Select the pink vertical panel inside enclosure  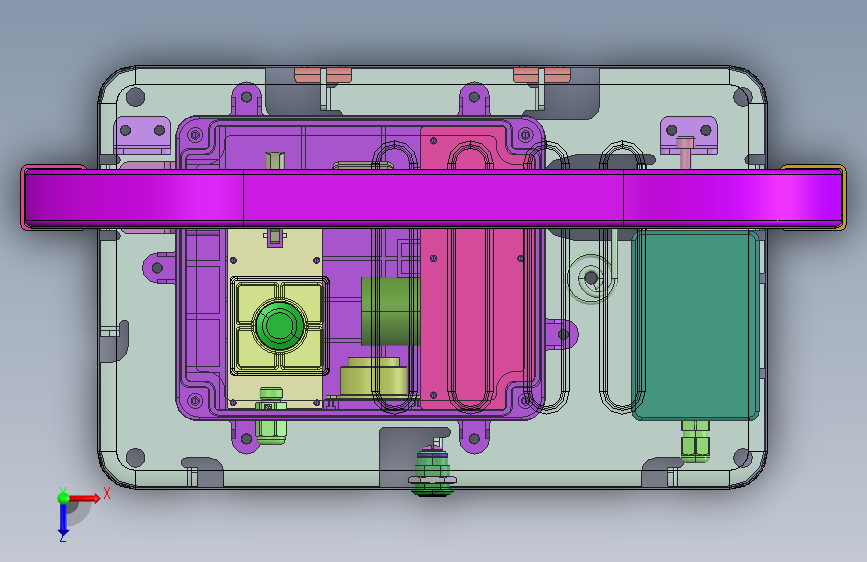(472, 268)
